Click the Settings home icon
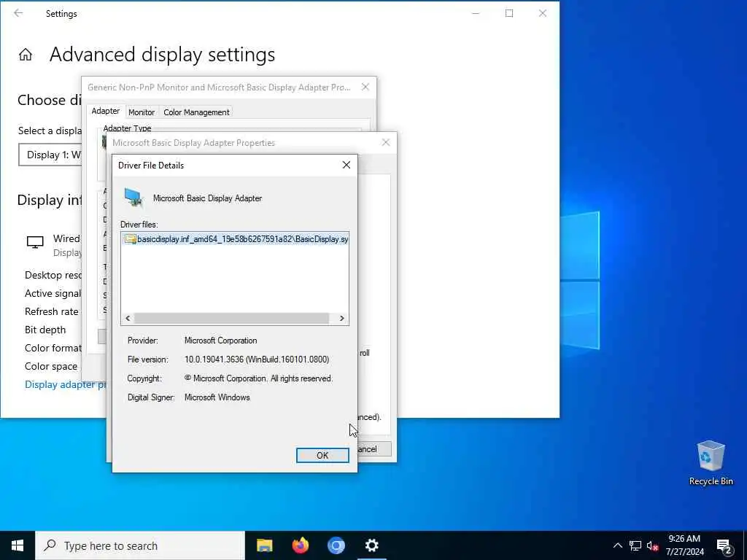Screen dimensions: 747x560 point(26,55)
